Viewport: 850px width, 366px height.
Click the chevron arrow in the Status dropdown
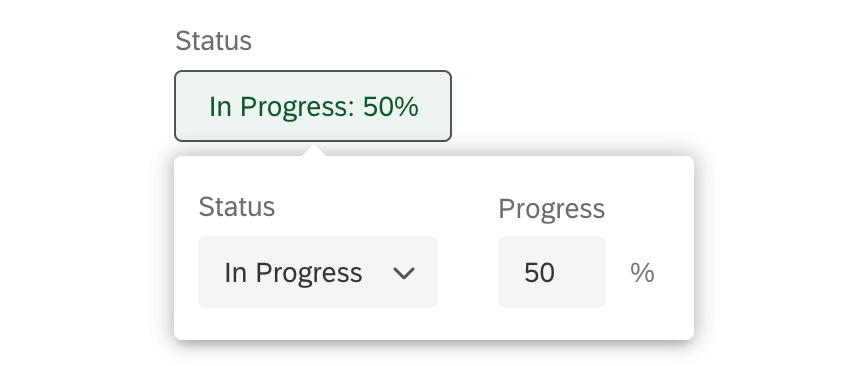point(404,273)
